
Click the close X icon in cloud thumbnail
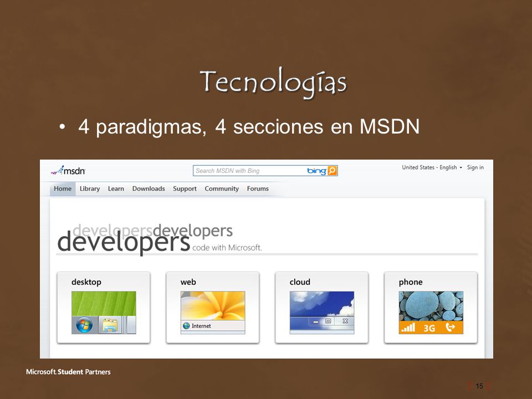point(345,321)
